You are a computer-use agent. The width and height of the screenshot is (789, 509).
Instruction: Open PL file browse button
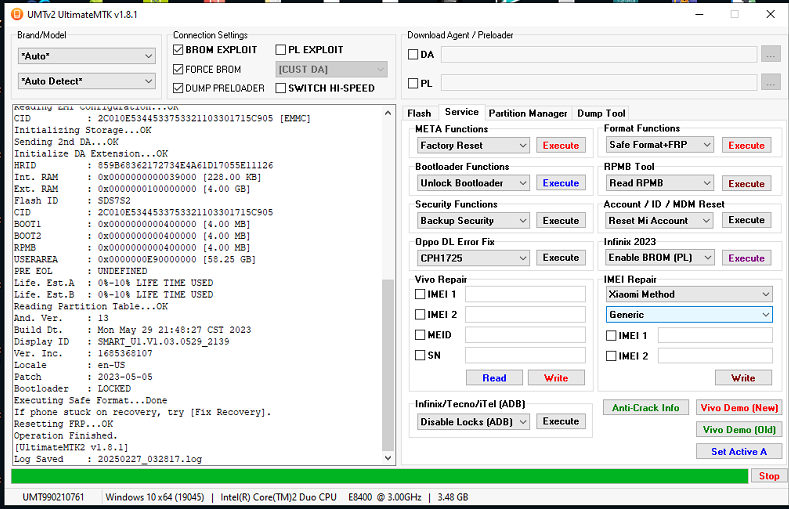coord(770,82)
